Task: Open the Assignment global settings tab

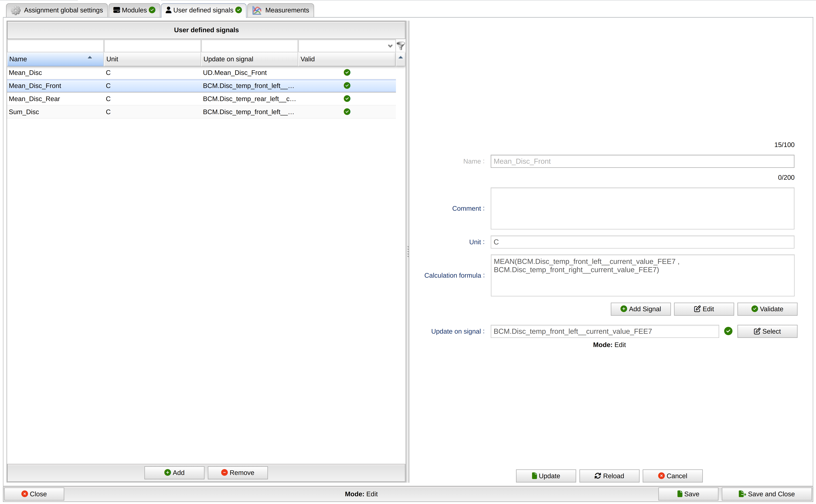Action: (x=57, y=10)
